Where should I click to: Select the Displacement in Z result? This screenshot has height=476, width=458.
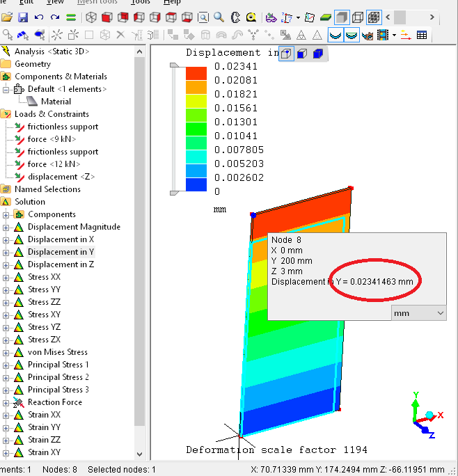(61, 264)
